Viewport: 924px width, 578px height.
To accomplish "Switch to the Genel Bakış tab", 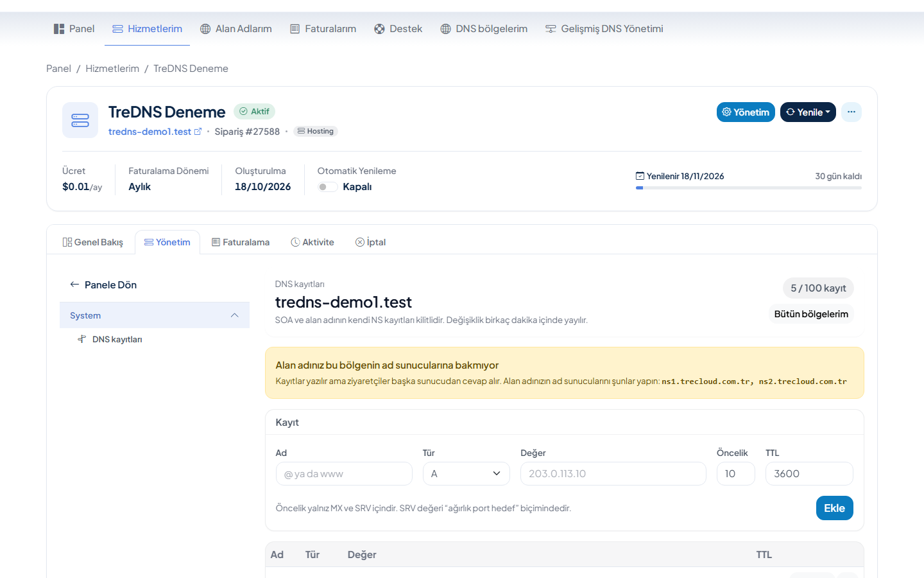I will coord(92,242).
